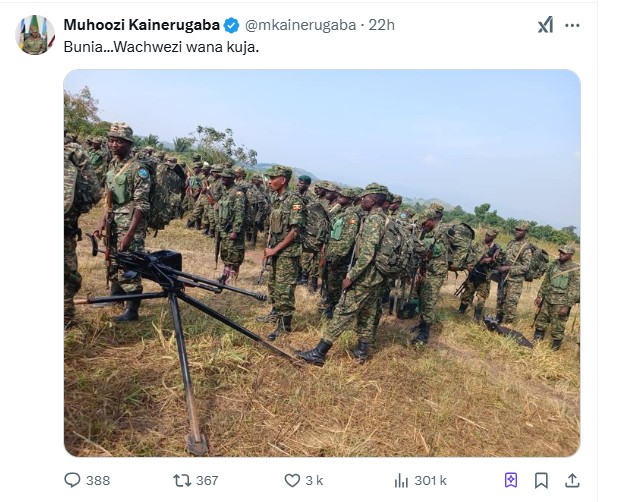The width and height of the screenshot is (631, 502).
Task: Open the three-dot More options menu
Action: pos(572,25)
